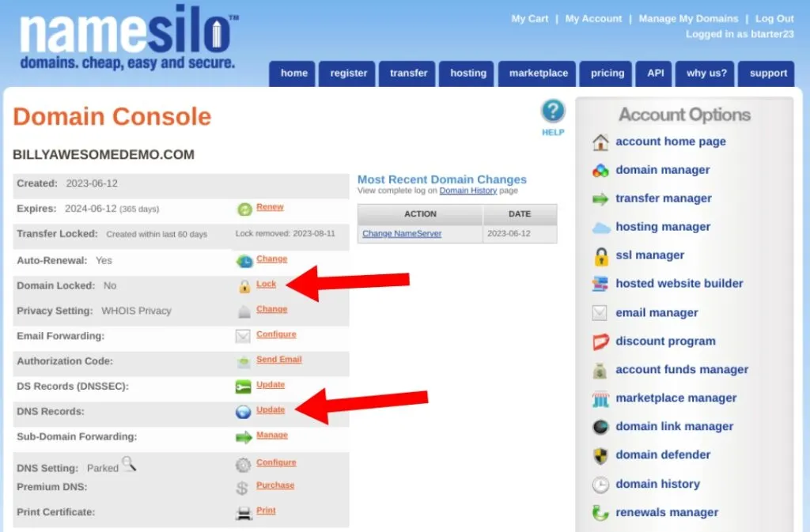Select the domain manager icon
This screenshot has height=532, width=810.
point(599,170)
